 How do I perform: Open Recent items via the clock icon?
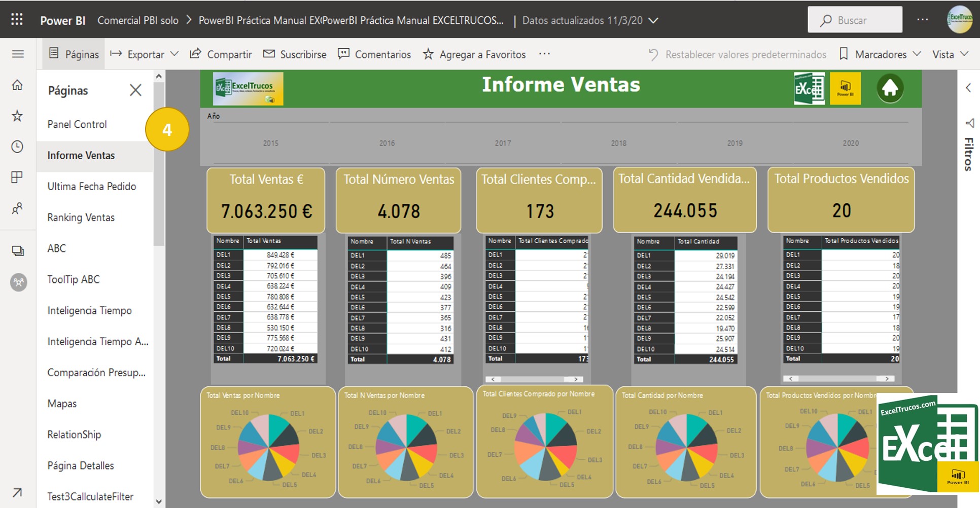(x=17, y=147)
